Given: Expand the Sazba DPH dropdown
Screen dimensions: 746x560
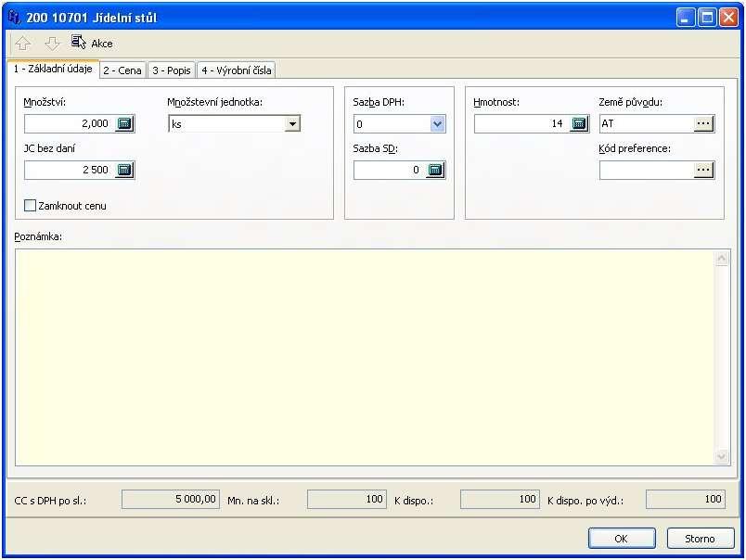Looking at the screenshot, I should [437, 124].
